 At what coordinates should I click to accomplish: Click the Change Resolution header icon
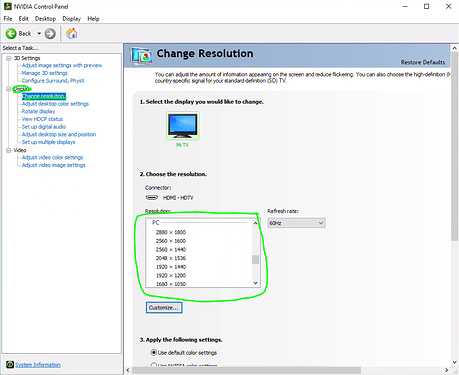[x=141, y=55]
